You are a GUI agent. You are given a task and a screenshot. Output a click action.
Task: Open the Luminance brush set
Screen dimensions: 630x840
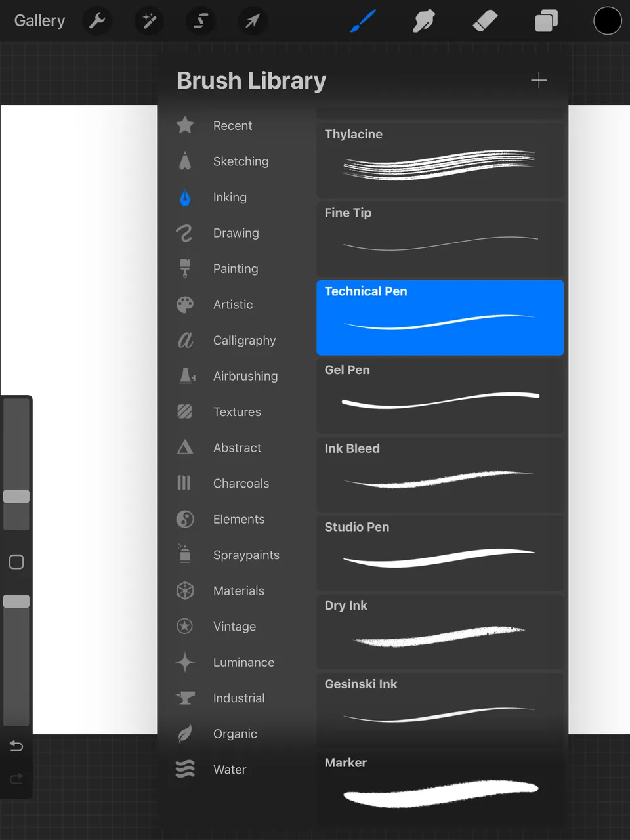(x=237, y=662)
